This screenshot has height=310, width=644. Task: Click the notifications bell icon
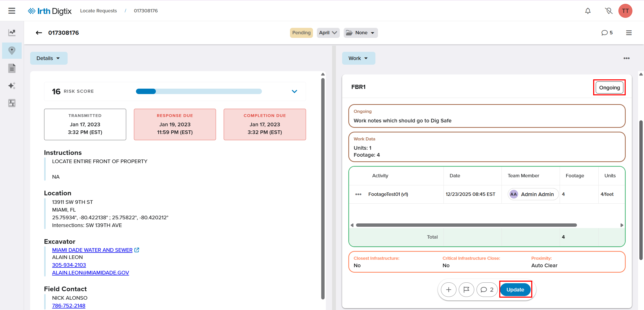(x=588, y=11)
